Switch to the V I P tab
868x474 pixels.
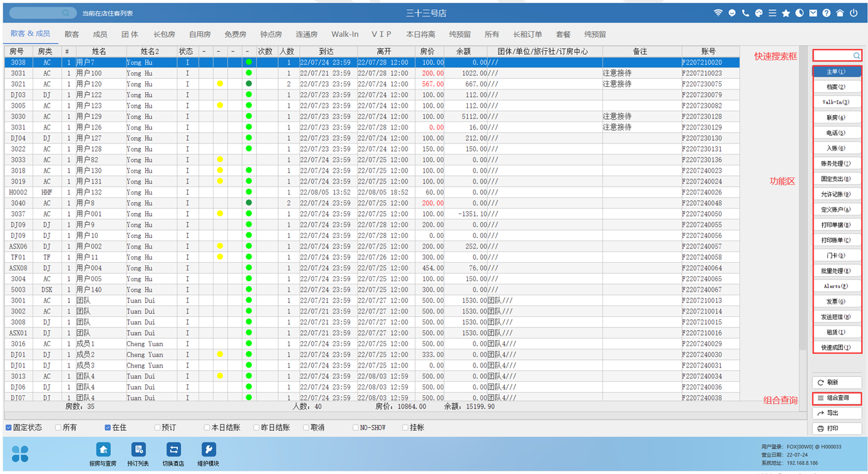(x=381, y=34)
